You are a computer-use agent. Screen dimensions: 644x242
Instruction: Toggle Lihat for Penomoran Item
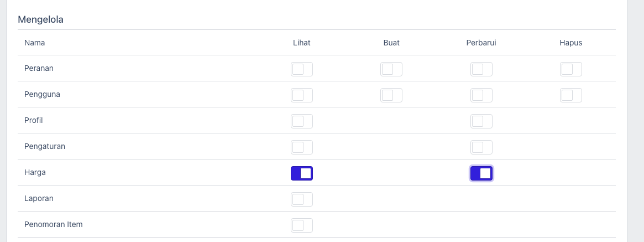(302, 225)
